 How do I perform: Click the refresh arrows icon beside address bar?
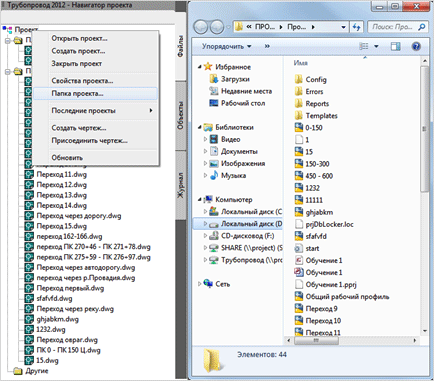(356, 27)
